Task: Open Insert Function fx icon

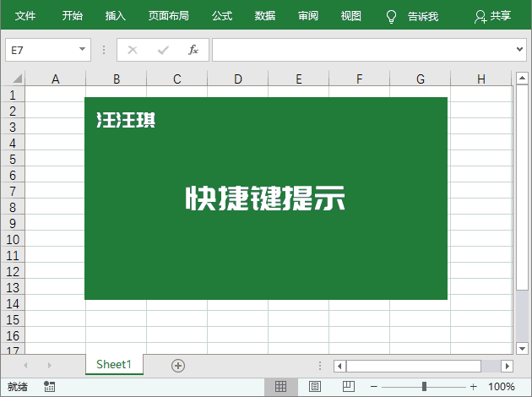Action: 193,50
